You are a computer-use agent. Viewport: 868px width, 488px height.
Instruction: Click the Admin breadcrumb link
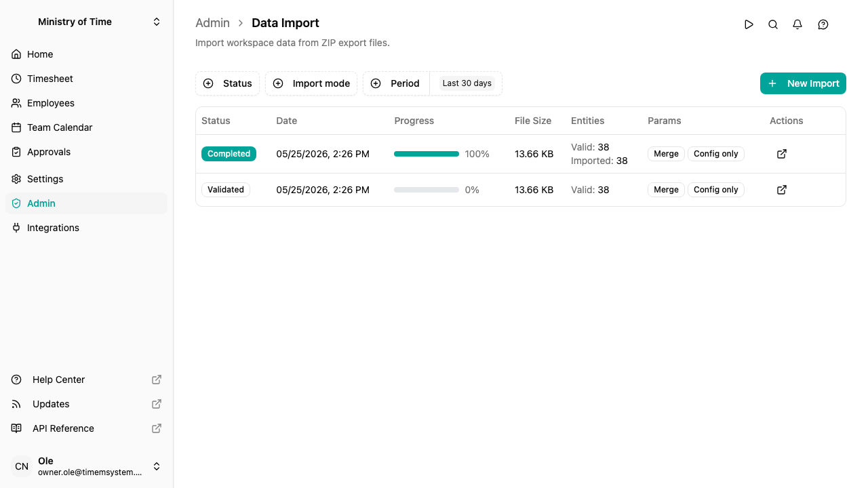[x=213, y=23]
